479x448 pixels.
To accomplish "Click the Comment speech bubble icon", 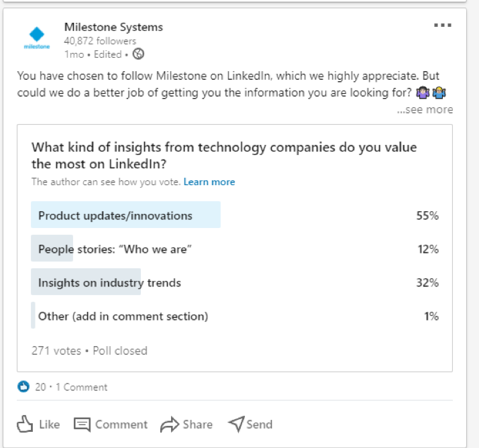I will click(x=82, y=425).
